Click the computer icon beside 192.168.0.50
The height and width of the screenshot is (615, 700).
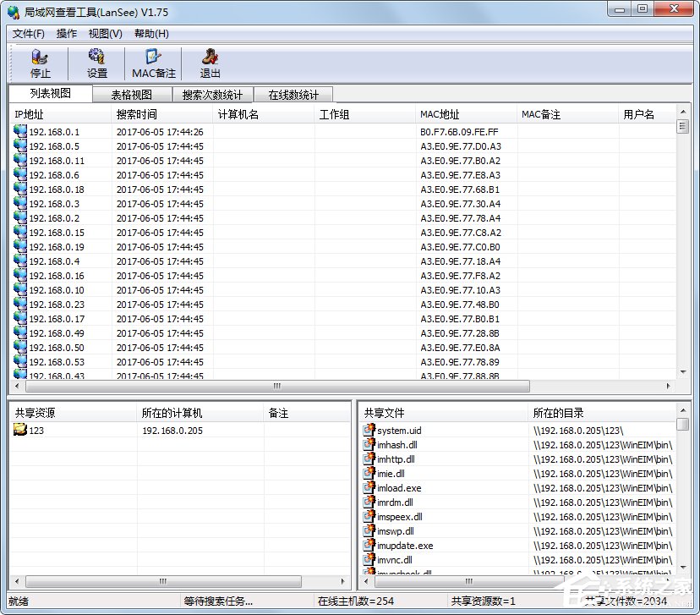coord(19,346)
